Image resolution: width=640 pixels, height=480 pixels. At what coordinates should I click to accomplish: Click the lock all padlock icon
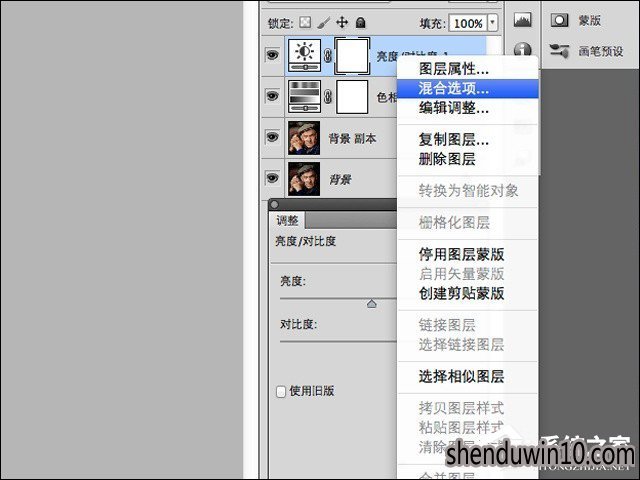(x=360, y=22)
